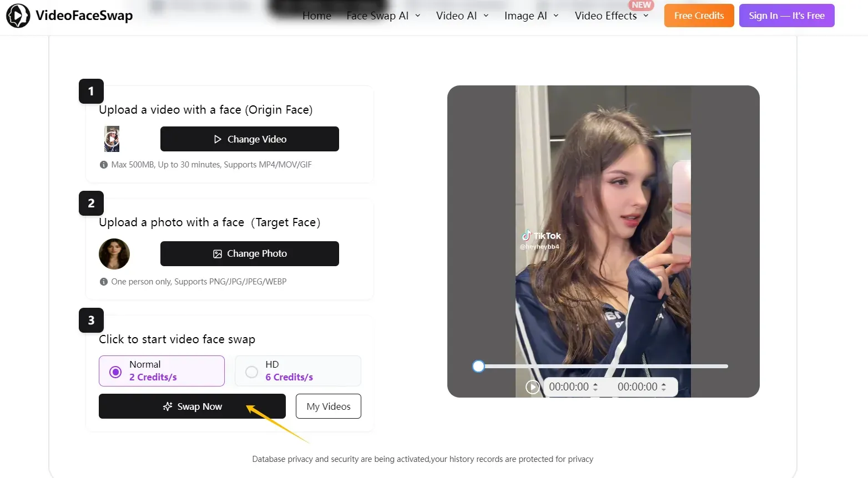Screen dimensions: 868x478
Task: Click the photo icon inside Change Photo button
Action: point(218,253)
